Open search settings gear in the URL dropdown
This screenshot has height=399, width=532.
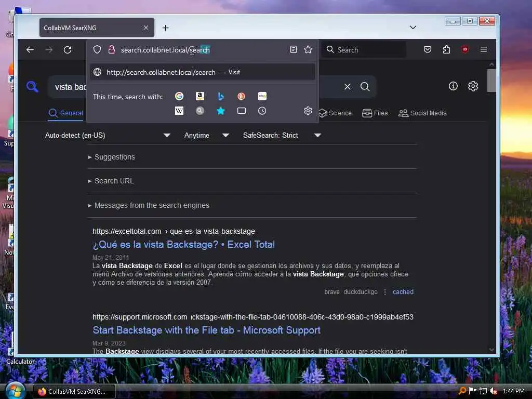coord(308,111)
